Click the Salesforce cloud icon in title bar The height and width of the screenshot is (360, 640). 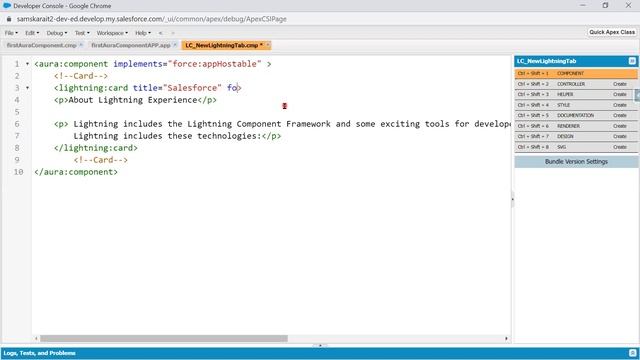[7, 6]
